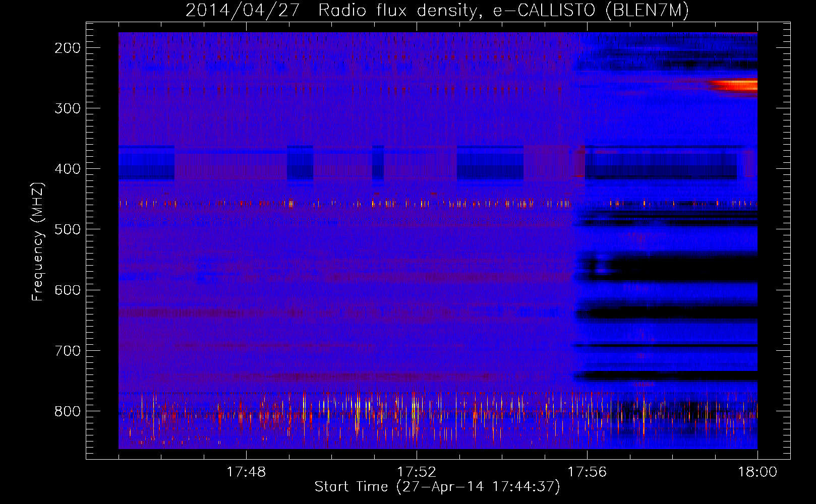
Task: Click the 'Start Time (27-Apr-14 17:44:37)' label
Action: 437,487
